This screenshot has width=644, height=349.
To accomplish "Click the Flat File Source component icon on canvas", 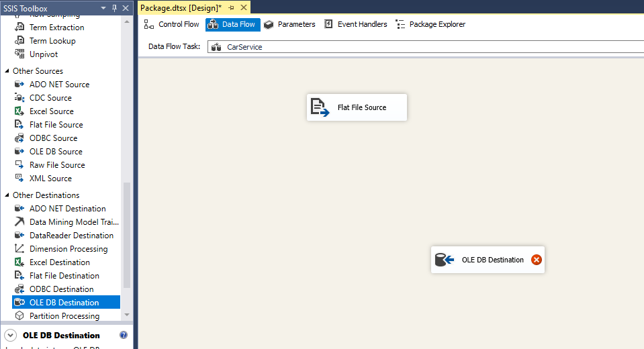I will coord(320,107).
